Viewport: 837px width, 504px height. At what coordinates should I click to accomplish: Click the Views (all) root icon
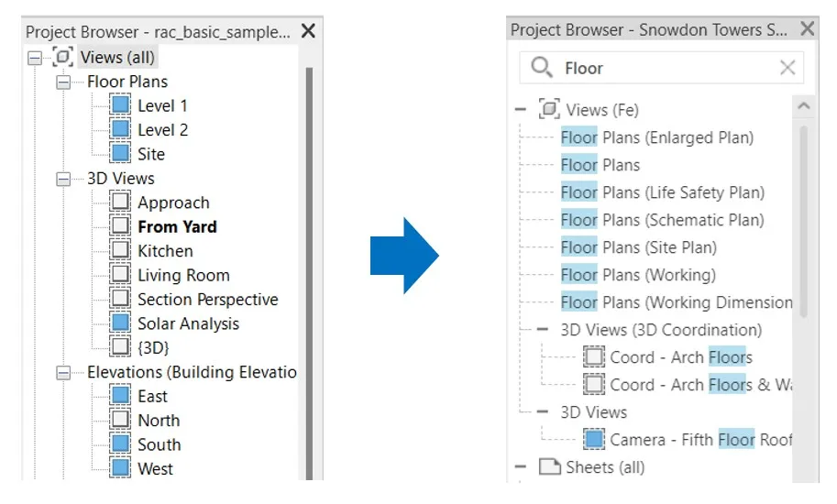(x=62, y=58)
